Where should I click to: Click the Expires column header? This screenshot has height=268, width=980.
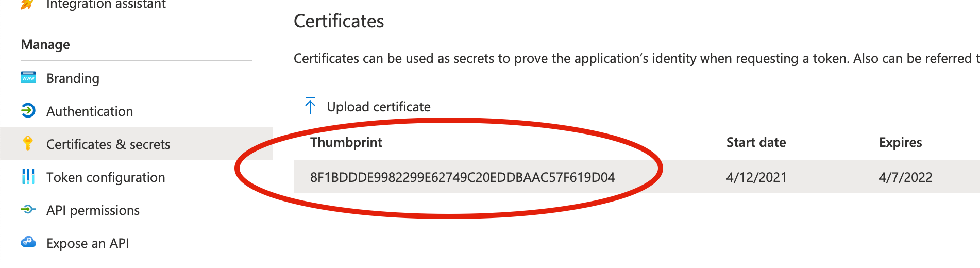tap(900, 142)
